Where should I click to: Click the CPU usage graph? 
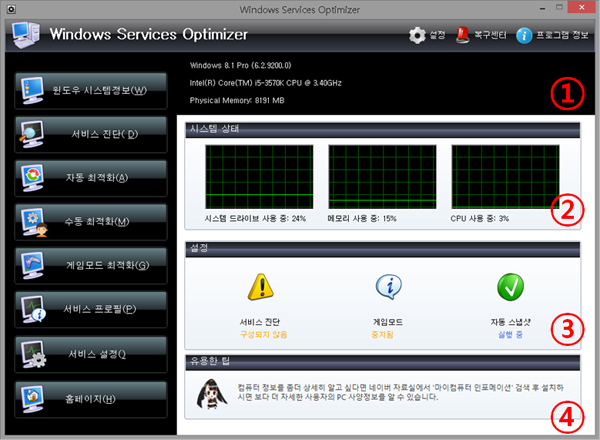pyautogui.click(x=505, y=177)
